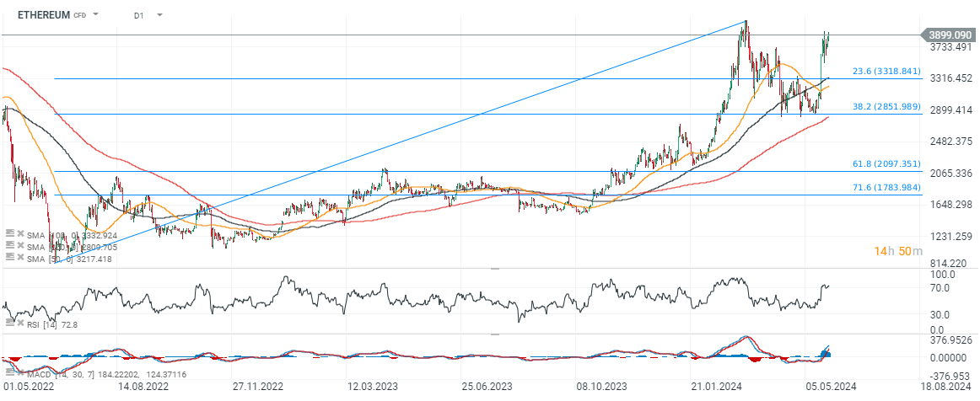The height and width of the screenshot is (401, 980).
Task: Click the 23.6 (3318.841) Fibonacci label
Action: [x=887, y=72]
